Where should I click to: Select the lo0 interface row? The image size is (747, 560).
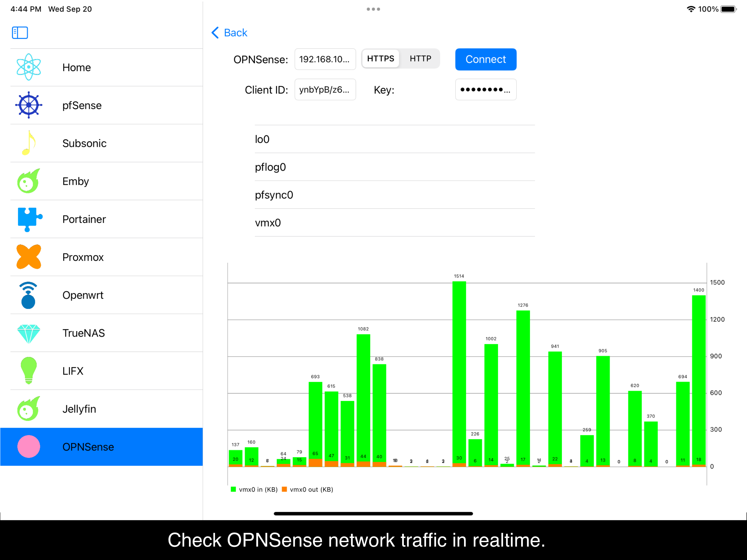pyautogui.click(x=395, y=139)
